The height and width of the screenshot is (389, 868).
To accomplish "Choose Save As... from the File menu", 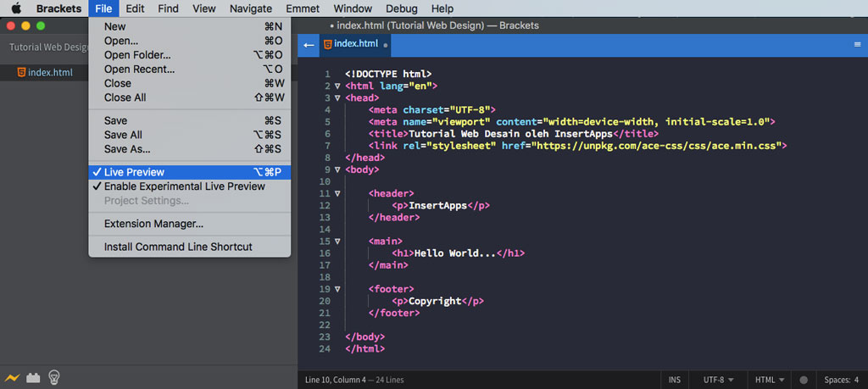I will click(x=189, y=149).
